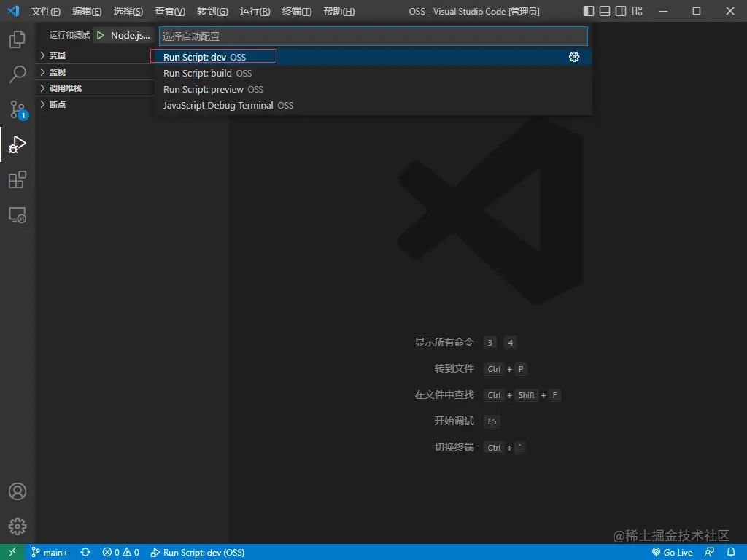Click the VS Code logo in title bar
The image size is (747, 560).
point(13,11)
